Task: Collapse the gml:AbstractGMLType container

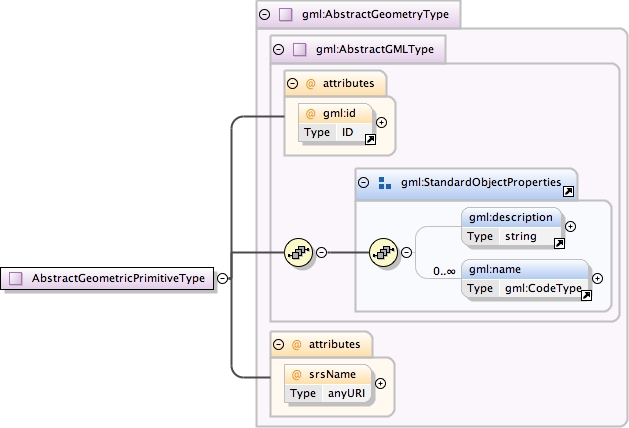Action: [x=278, y=49]
